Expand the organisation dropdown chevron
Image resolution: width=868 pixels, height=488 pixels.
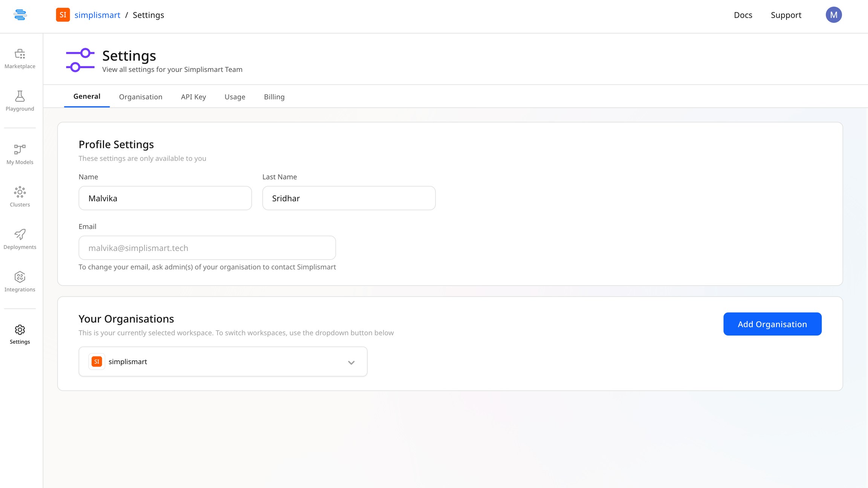351,363
